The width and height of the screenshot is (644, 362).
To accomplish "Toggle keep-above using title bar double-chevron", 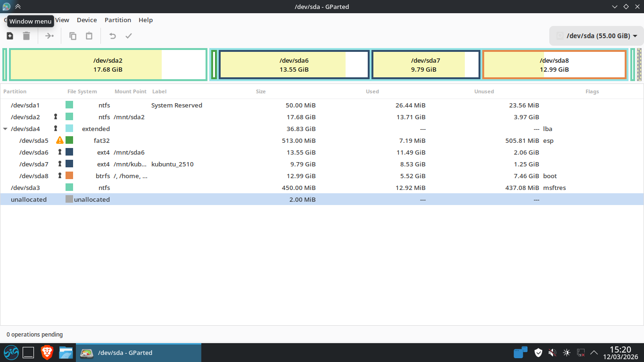I will click(18, 7).
